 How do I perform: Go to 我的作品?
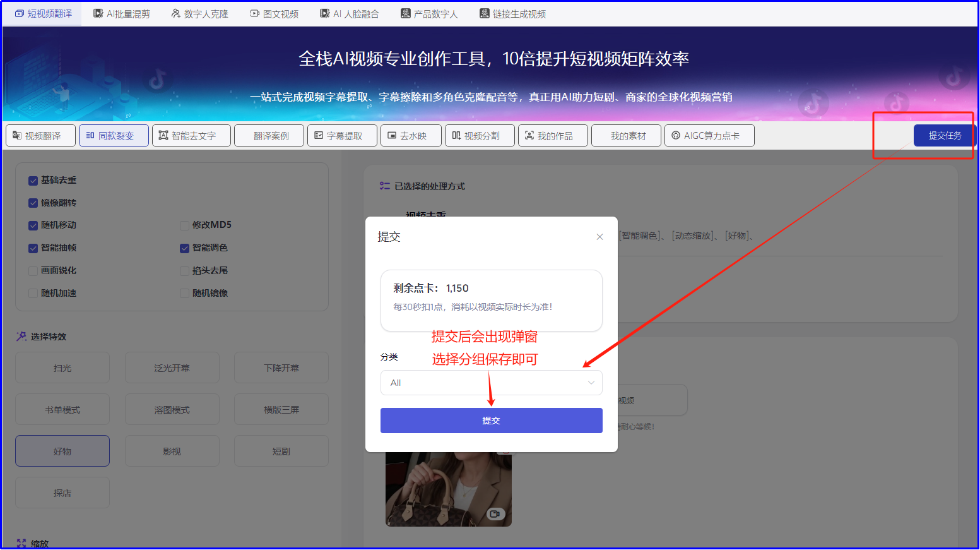coord(553,136)
